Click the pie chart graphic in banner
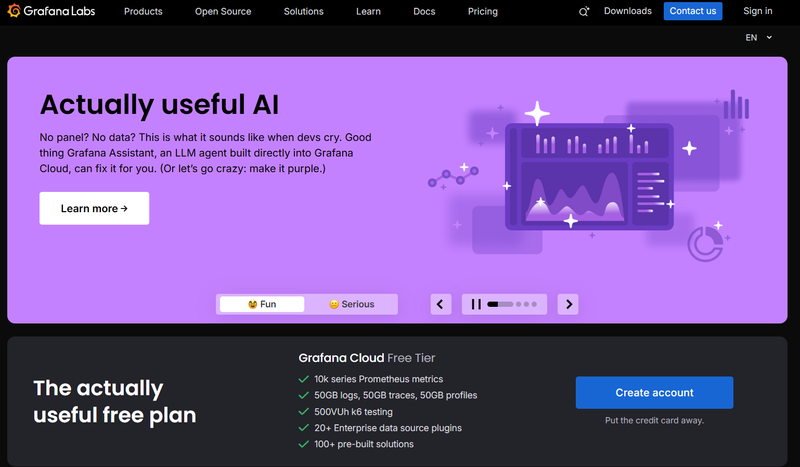The height and width of the screenshot is (467, 800). [706, 244]
